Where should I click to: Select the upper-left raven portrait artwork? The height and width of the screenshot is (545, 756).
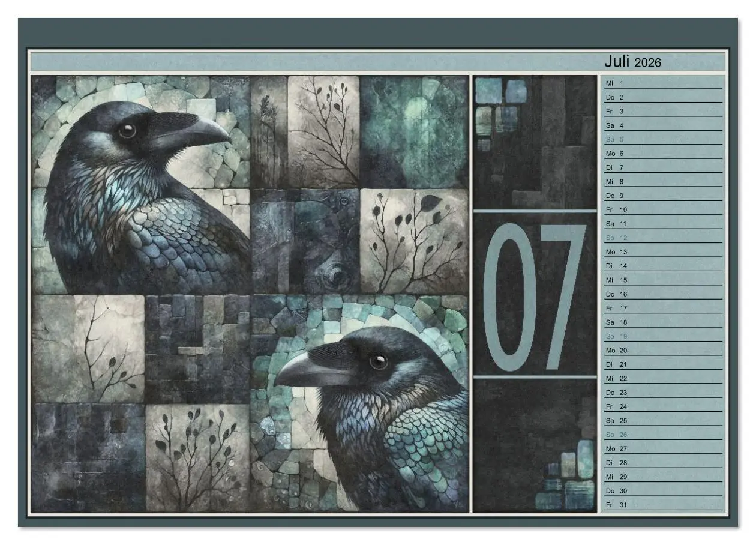[x=138, y=180]
